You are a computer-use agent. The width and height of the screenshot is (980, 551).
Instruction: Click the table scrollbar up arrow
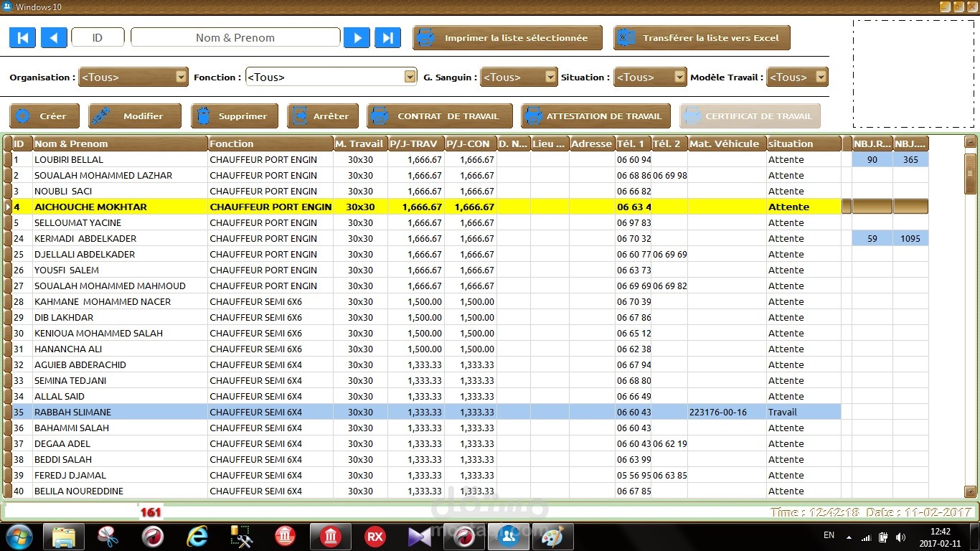click(971, 142)
